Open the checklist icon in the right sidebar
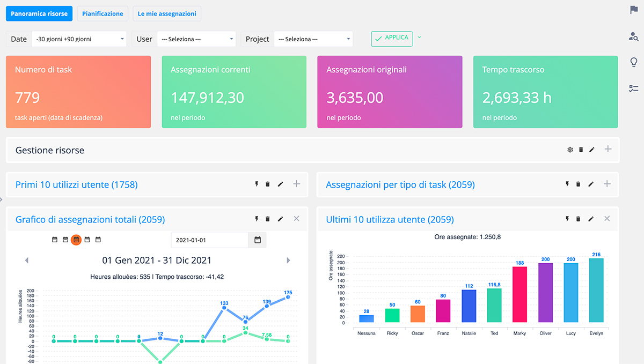 click(634, 89)
